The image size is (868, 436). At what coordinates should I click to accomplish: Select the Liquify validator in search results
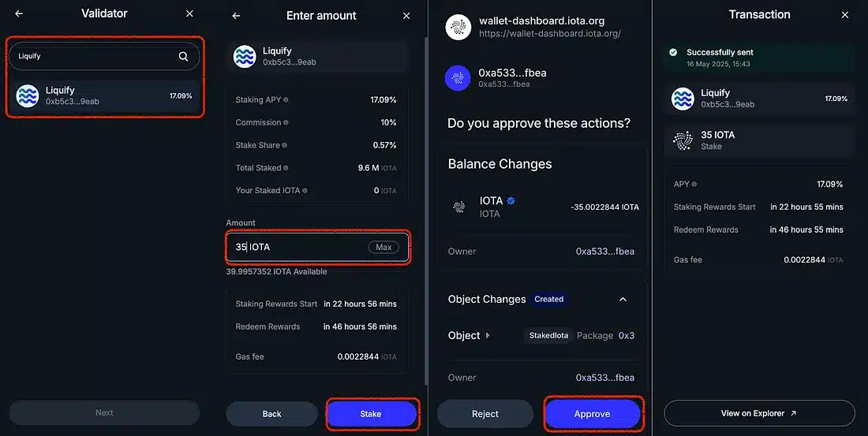105,95
